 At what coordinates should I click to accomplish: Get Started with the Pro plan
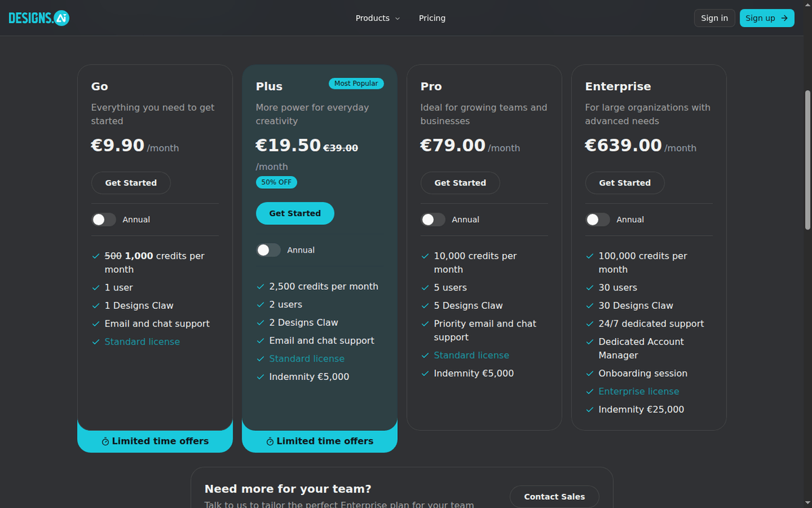tap(460, 183)
